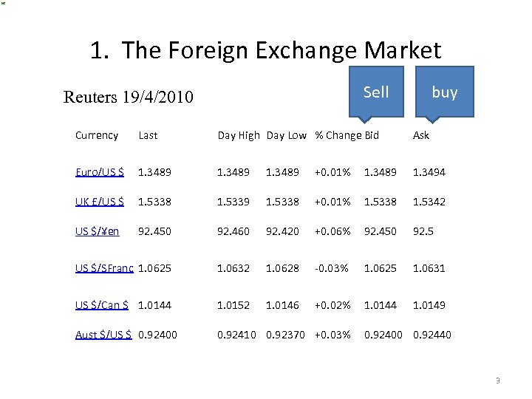Click the % Change column header
The height and width of the screenshot is (399, 532).
pos(338,135)
